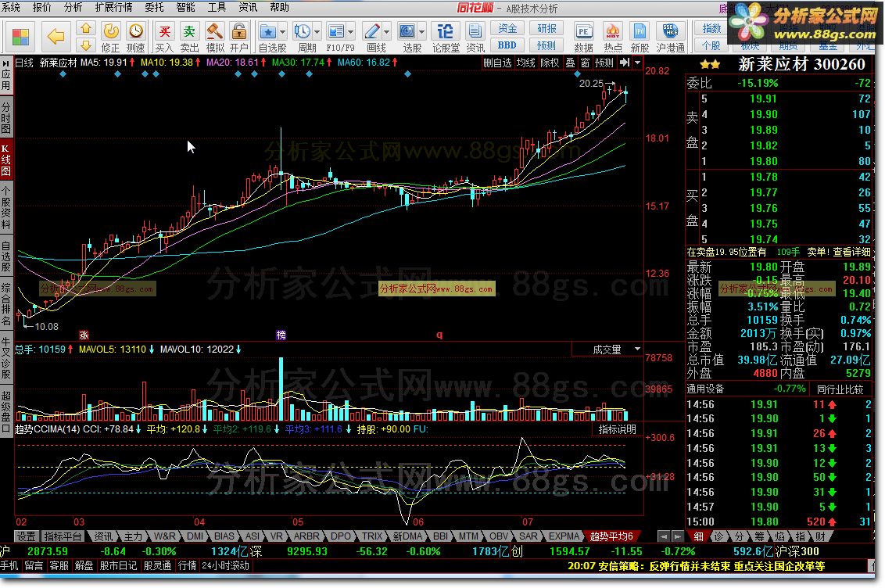The image size is (885, 588).
Task: Open the 热点 hot topics icon
Action: tap(612, 38)
